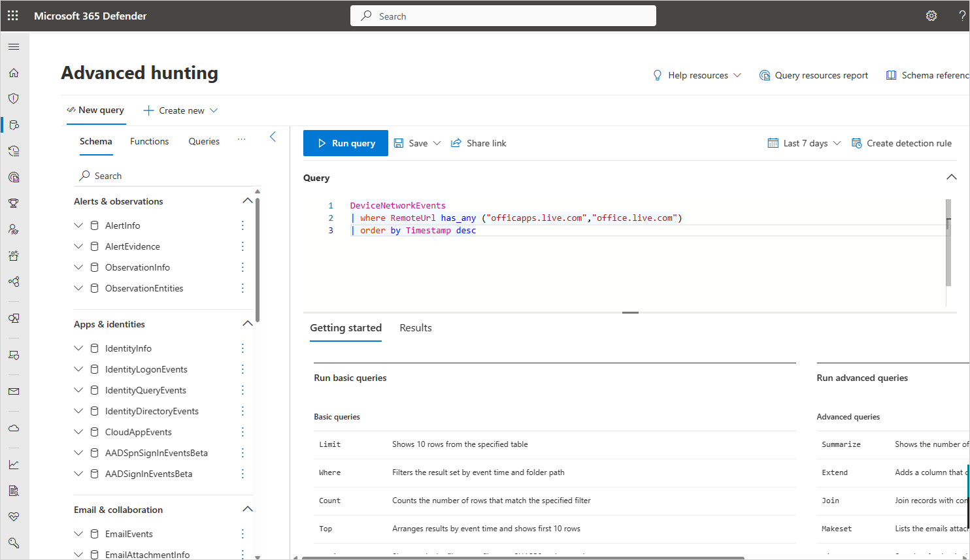The image size is (970, 560).
Task: Open the three-dot menu next to AlertInfo
Action: coord(242,225)
